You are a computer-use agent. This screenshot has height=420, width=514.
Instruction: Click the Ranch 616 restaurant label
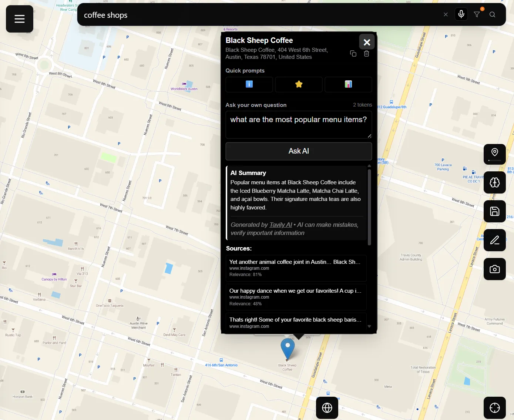76,249
